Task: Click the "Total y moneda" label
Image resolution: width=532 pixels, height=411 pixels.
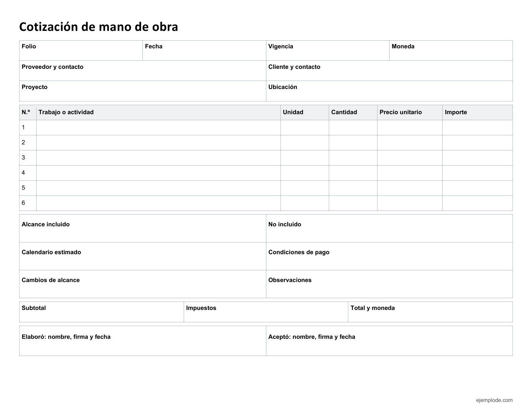Action: (373, 308)
